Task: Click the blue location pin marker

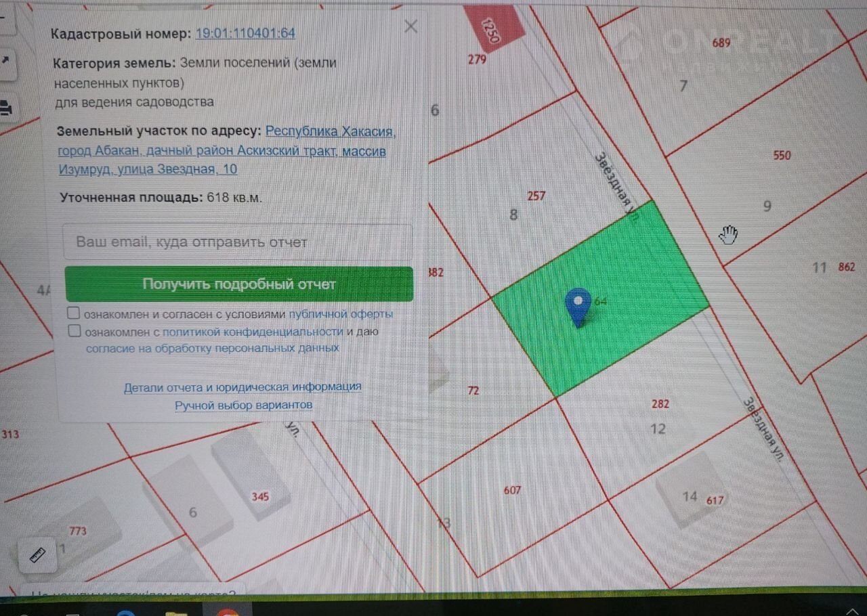Action: pyautogui.click(x=578, y=307)
